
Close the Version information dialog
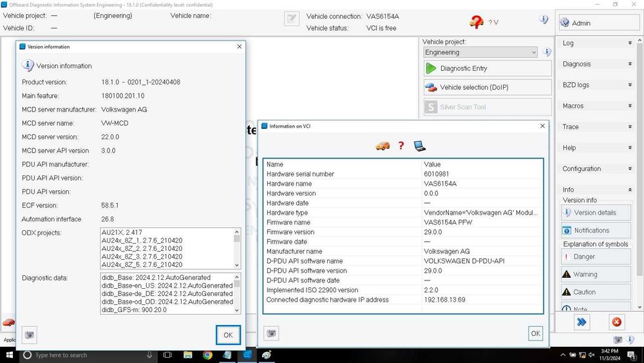[x=240, y=46]
